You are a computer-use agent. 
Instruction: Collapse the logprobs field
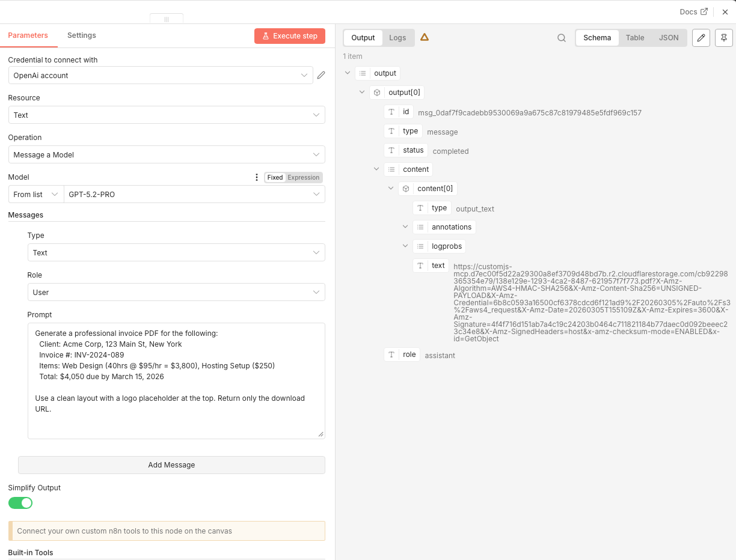click(x=405, y=246)
